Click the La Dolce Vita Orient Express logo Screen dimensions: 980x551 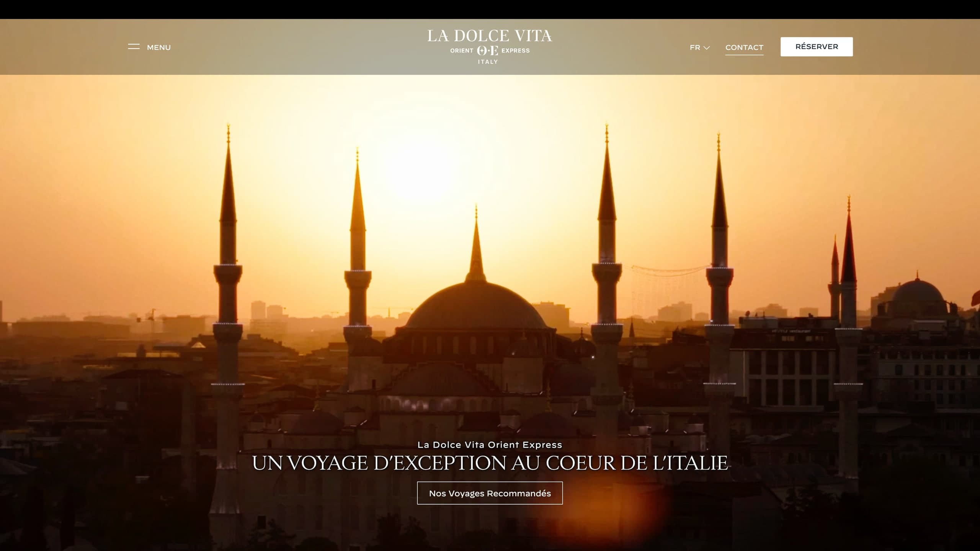click(x=490, y=47)
